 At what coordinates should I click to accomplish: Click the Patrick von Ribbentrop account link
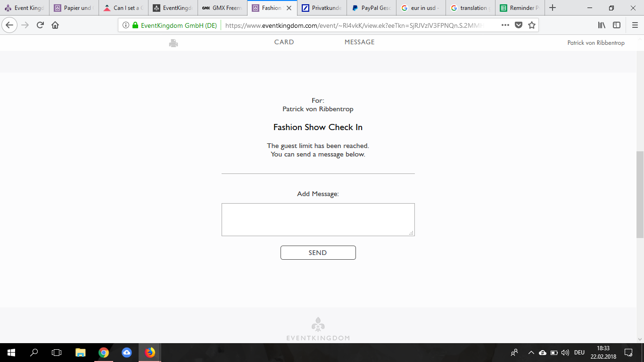click(595, 43)
